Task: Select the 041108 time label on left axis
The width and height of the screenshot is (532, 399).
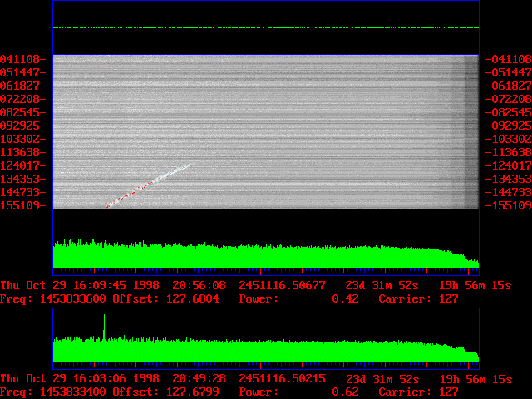Action: 24,59
